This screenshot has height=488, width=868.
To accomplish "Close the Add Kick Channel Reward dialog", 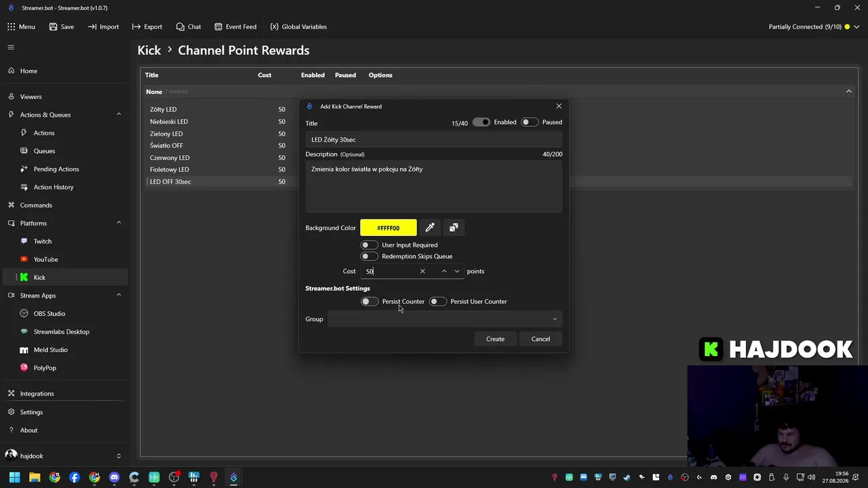I will click(559, 106).
